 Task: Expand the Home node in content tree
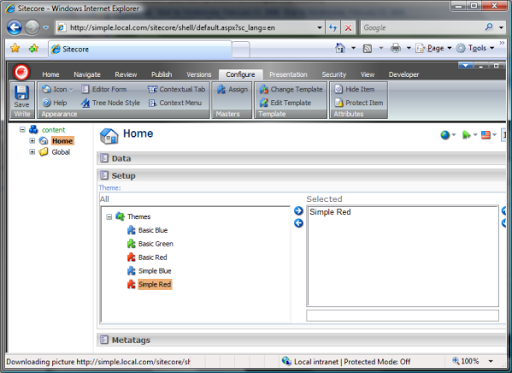coord(32,141)
